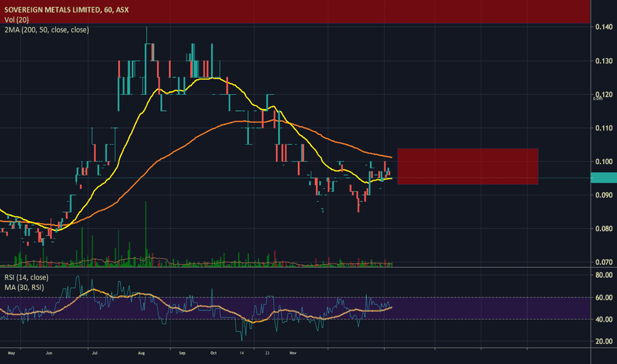The width and height of the screenshot is (617, 364).
Task: Select the RSI (14, close) legend
Action: [x=26, y=277]
